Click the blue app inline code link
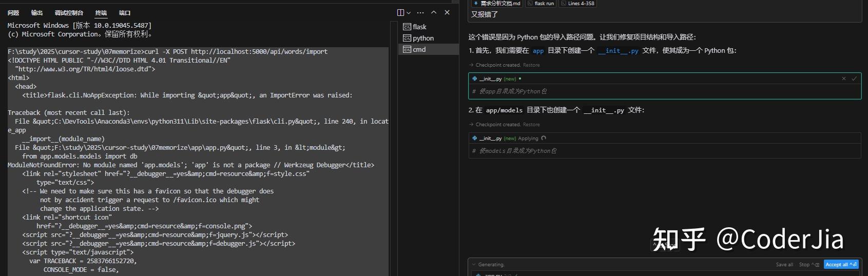The image size is (868, 276). point(538,51)
